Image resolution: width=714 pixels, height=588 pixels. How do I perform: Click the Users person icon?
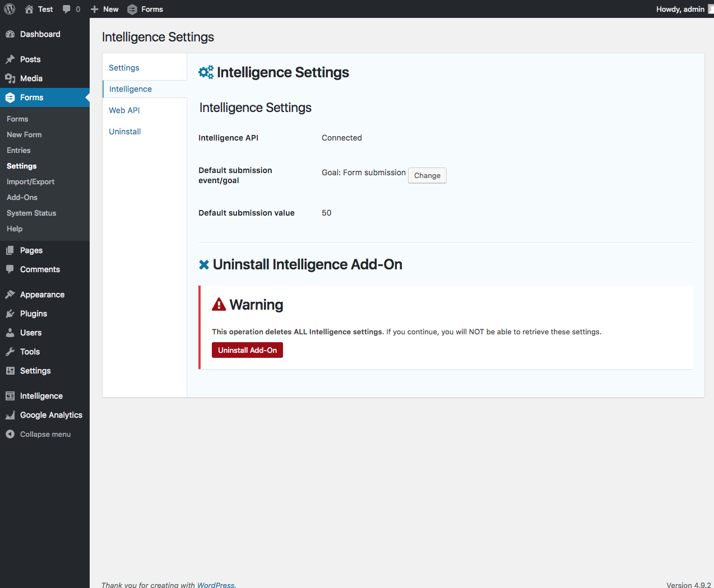[x=10, y=333]
